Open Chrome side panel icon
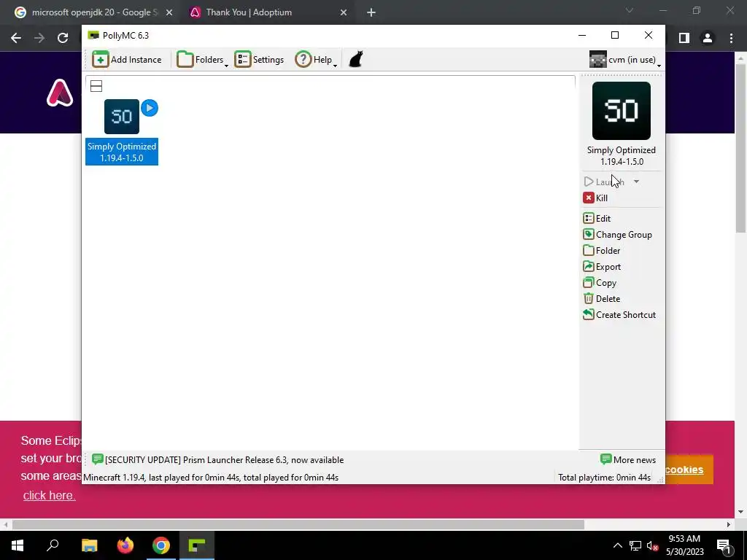Screen dimensions: 747x560 [684, 38]
